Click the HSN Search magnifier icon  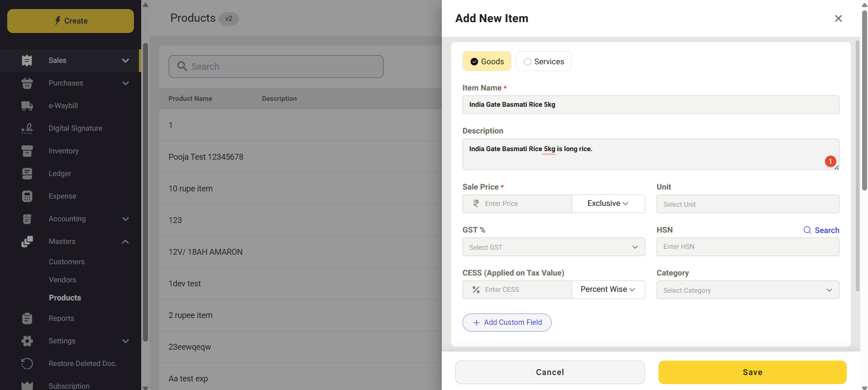coord(807,230)
